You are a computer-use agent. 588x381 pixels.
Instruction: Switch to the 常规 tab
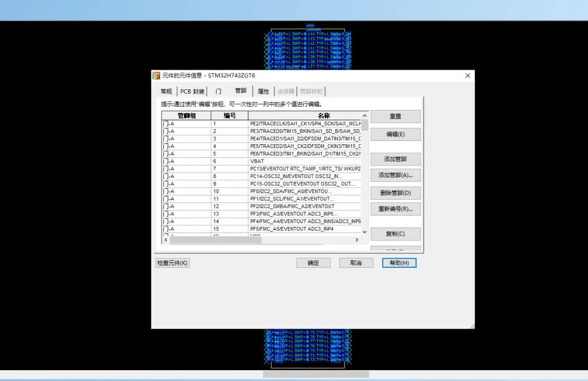[166, 91]
